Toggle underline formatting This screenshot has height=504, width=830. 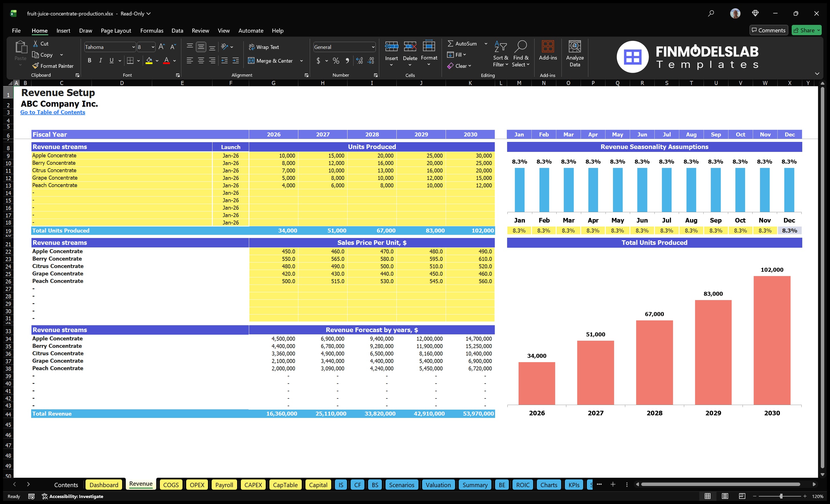(111, 60)
